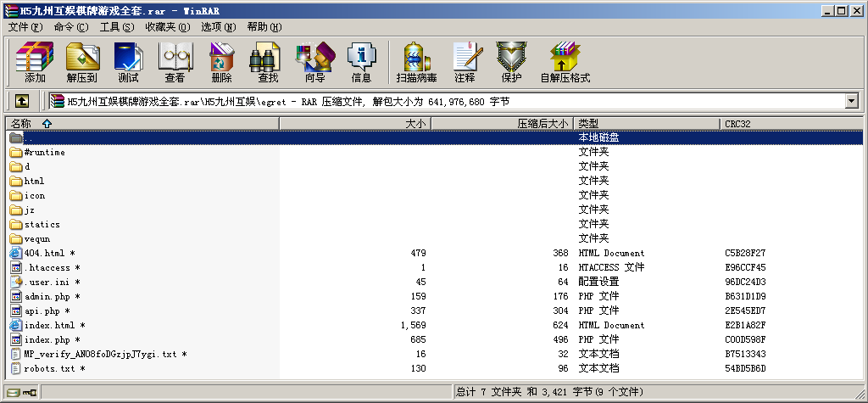
Task: Launch the Wizard (向导) tool
Action: [x=314, y=62]
